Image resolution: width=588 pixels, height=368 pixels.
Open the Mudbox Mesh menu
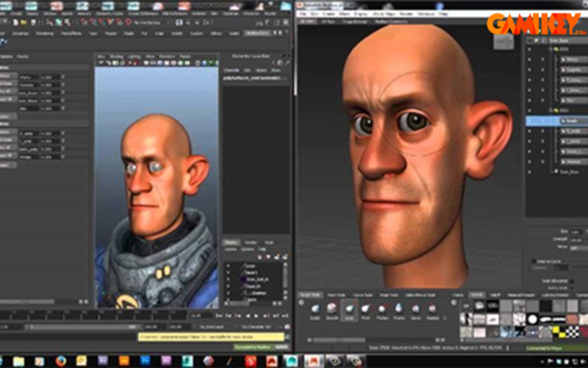pyautogui.click(x=344, y=14)
